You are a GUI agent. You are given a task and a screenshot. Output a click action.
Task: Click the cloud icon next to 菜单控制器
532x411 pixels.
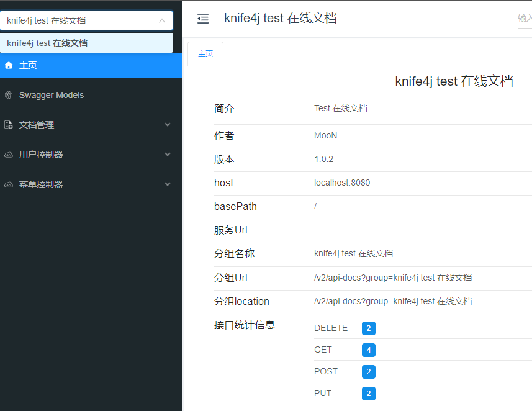coord(9,184)
